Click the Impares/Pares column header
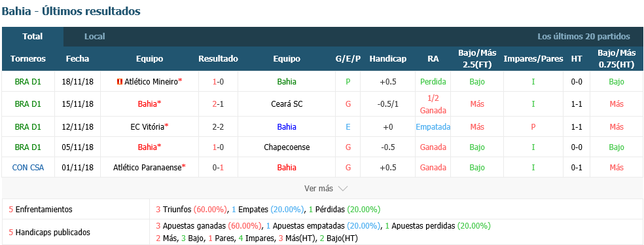The height and width of the screenshot is (245, 644). (x=533, y=59)
